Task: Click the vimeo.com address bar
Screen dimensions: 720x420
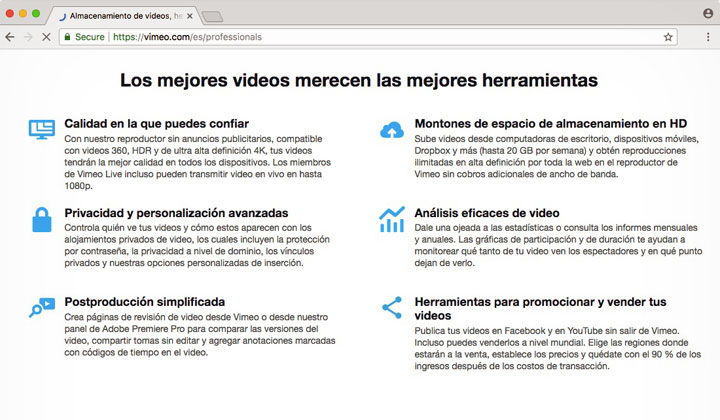Action: (x=367, y=37)
